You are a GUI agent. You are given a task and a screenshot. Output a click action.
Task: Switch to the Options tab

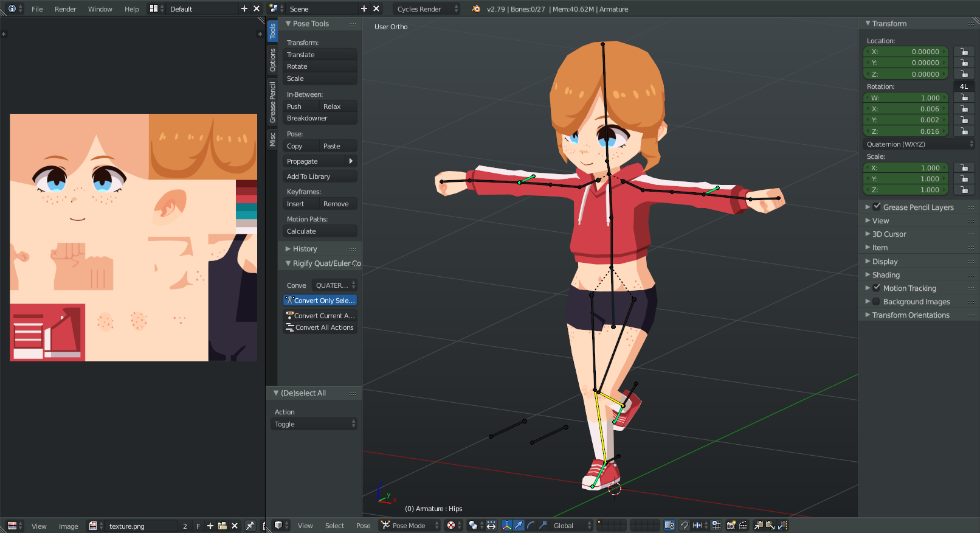(x=272, y=60)
